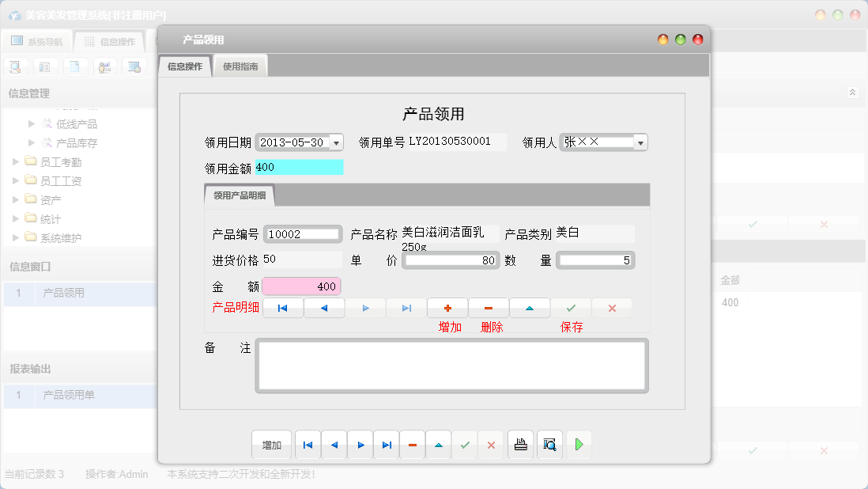Click the next record arrow on bottom toolbar
The height and width of the screenshot is (489, 868).
tap(360, 444)
